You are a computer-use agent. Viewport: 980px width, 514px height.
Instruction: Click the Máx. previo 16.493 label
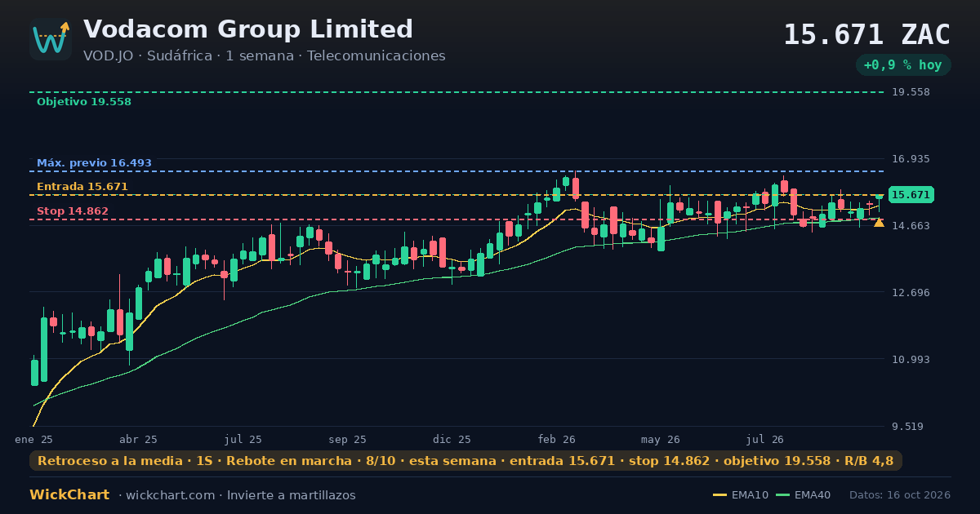94,163
